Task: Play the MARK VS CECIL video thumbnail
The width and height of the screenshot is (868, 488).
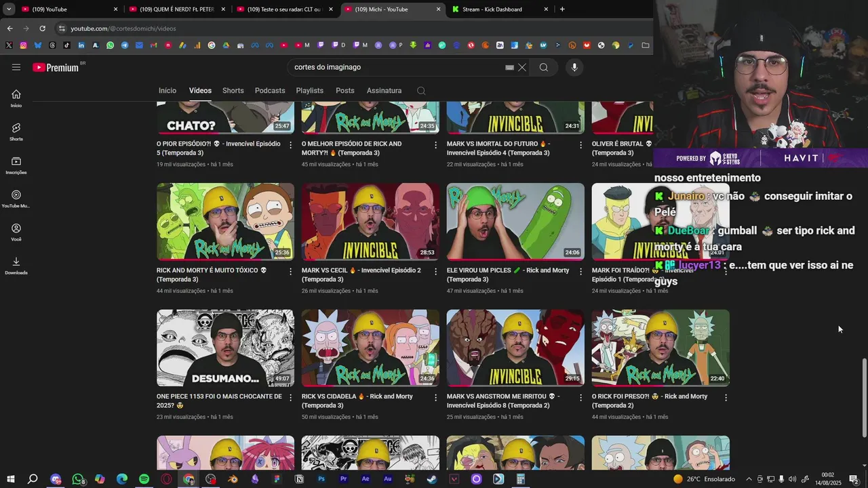Action: pos(370,222)
